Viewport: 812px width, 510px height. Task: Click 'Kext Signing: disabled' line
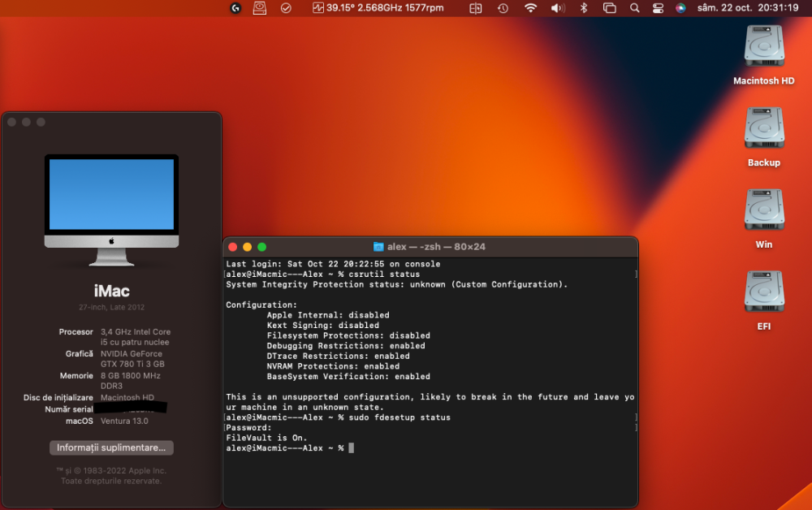pos(322,325)
